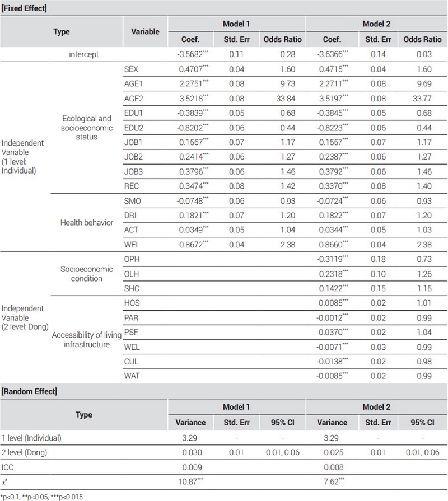Select the Variable column header
Image resolution: width=448 pixels, height=501 pixels.
tap(145, 32)
